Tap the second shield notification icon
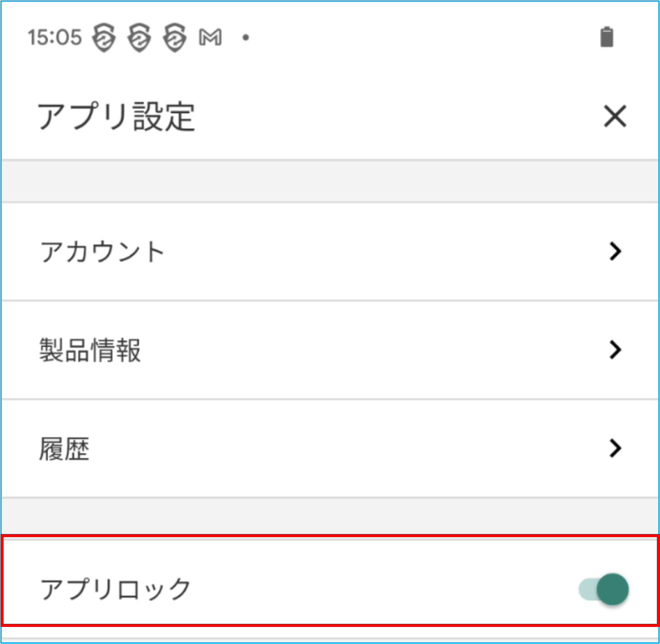660x644 pixels. pyautogui.click(x=139, y=38)
